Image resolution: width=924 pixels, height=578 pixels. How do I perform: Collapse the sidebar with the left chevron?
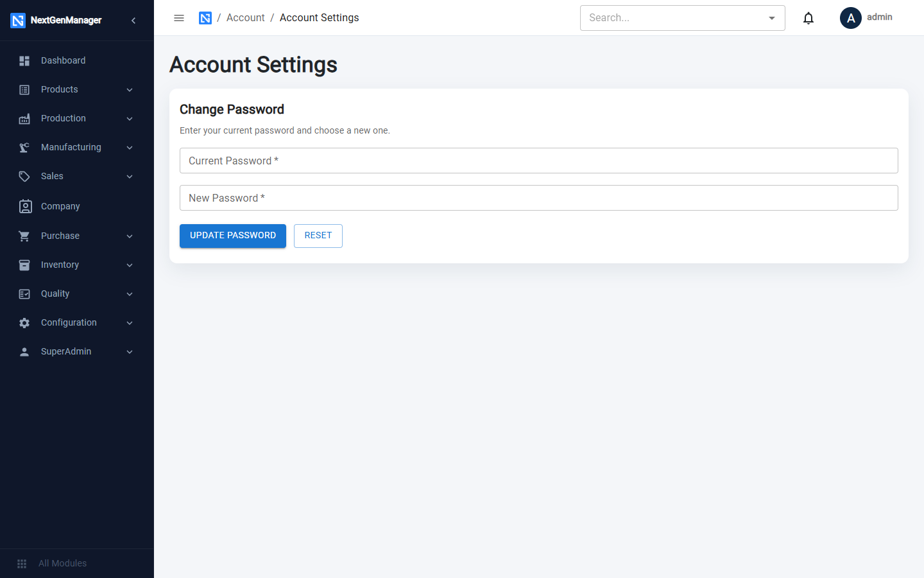[x=133, y=21]
